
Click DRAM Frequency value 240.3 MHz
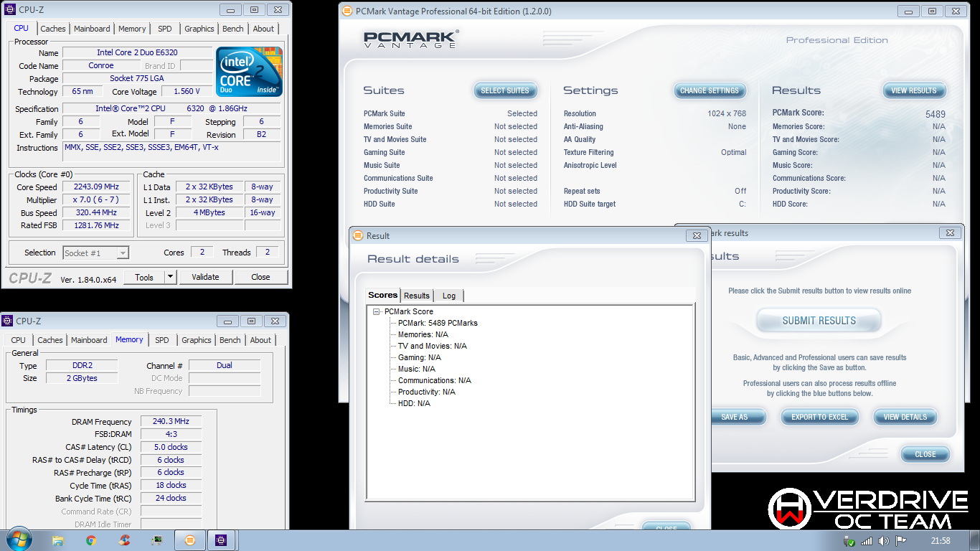point(171,421)
